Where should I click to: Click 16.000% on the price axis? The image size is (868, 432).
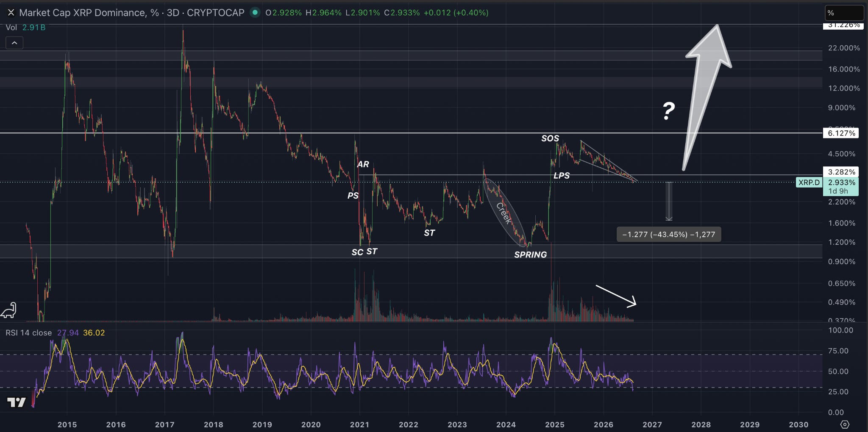pyautogui.click(x=844, y=69)
